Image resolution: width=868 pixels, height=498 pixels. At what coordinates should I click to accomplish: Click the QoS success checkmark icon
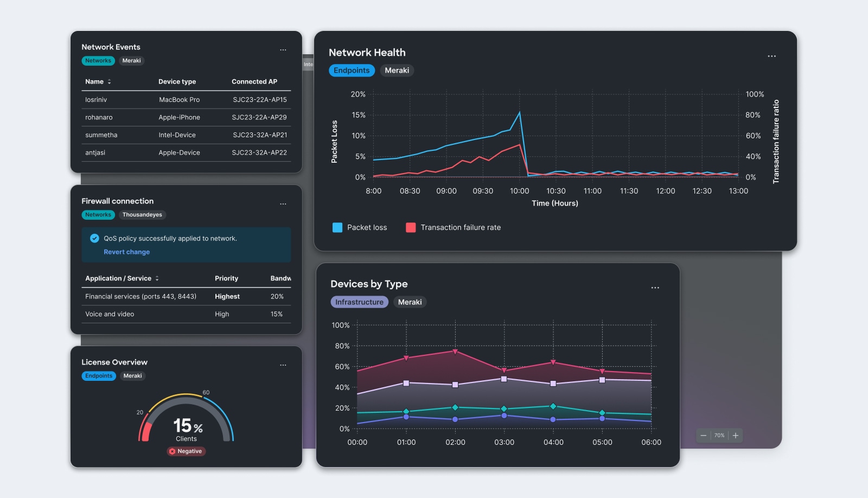click(x=94, y=238)
